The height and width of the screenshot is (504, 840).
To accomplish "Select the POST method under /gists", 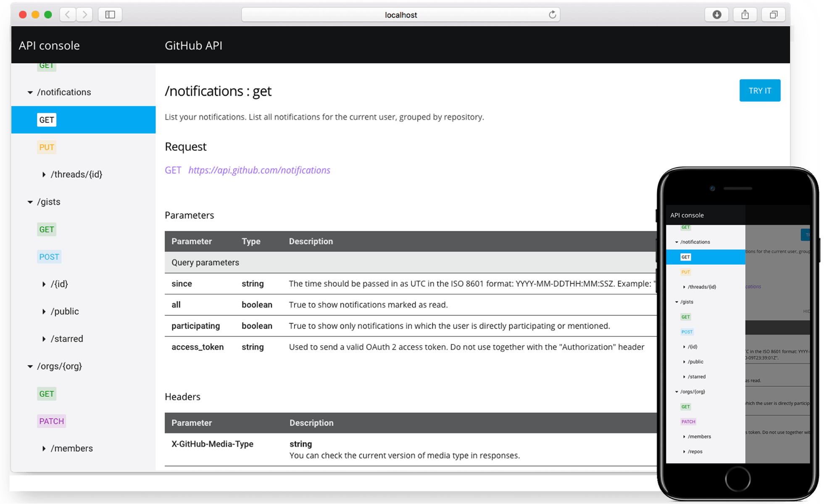I will (49, 257).
